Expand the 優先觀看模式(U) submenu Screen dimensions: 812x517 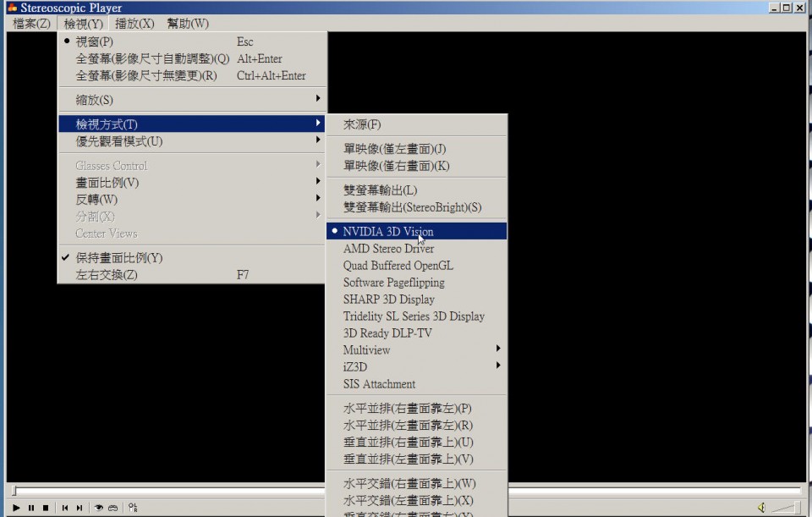click(x=192, y=141)
